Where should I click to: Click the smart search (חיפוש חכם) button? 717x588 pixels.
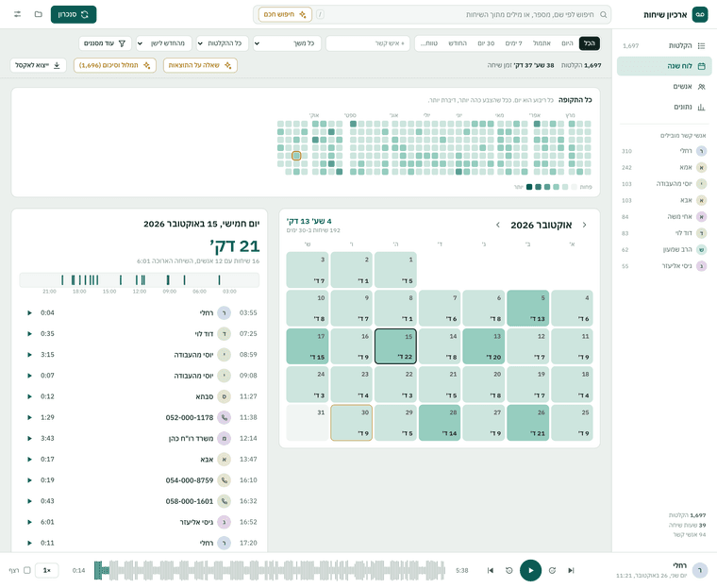tap(285, 14)
